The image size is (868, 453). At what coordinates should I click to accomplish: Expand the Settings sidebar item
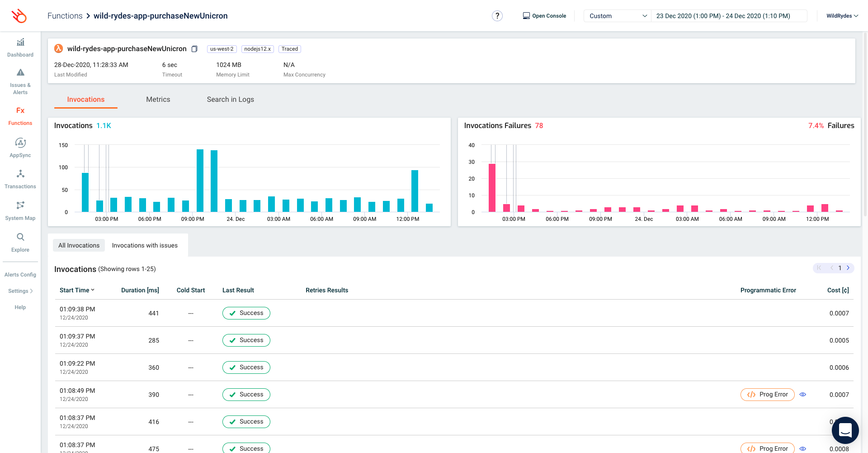(x=20, y=291)
